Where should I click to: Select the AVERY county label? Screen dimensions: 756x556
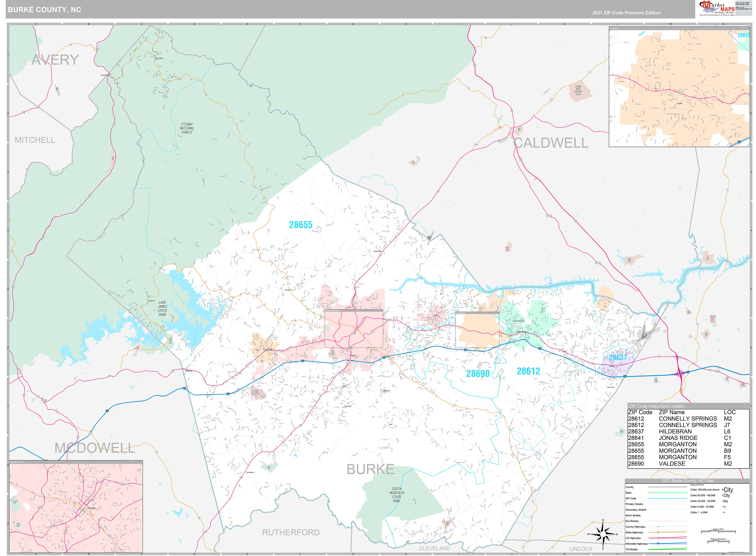pyautogui.click(x=55, y=60)
